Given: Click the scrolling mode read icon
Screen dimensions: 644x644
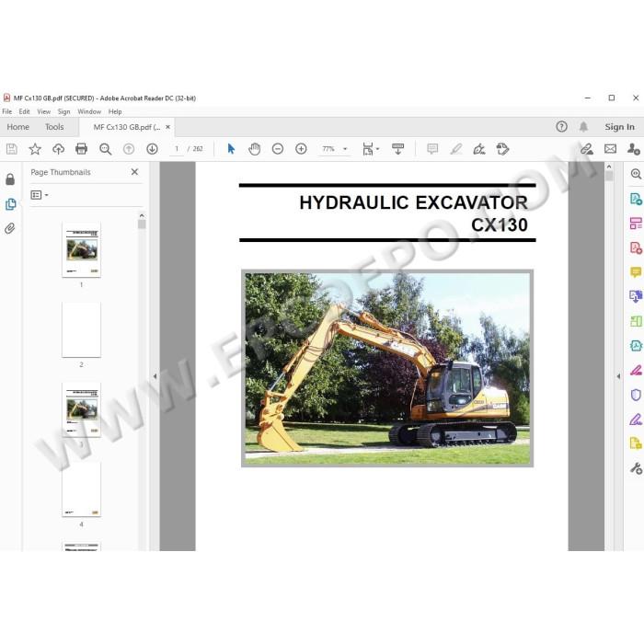Looking at the screenshot, I should click(x=397, y=149).
